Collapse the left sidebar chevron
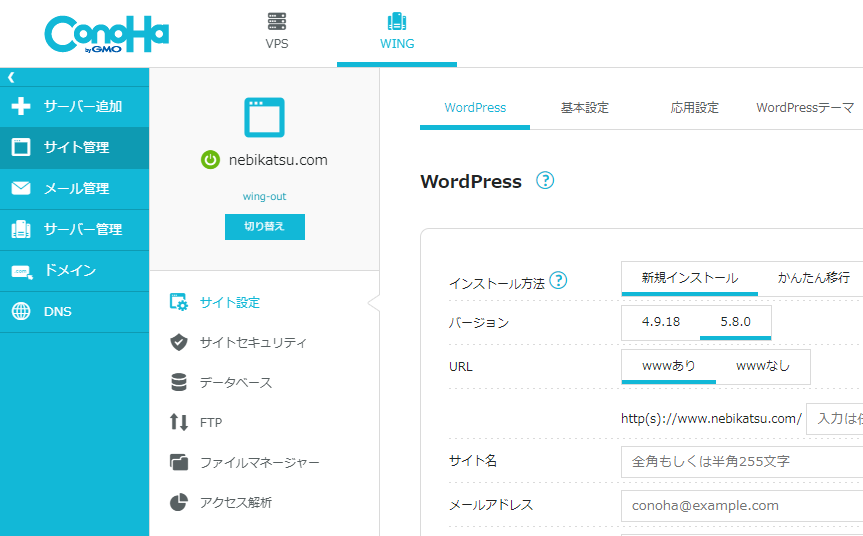 click(x=11, y=77)
